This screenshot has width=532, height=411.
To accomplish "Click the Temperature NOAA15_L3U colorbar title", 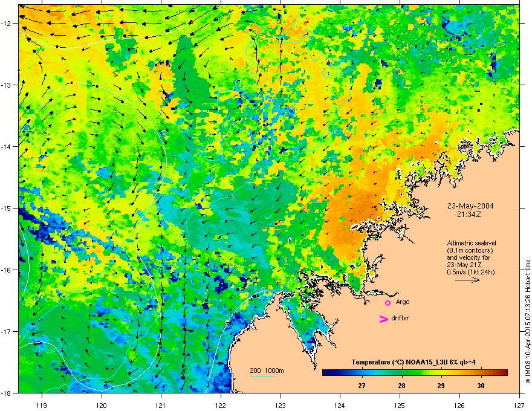I will coord(414,362).
